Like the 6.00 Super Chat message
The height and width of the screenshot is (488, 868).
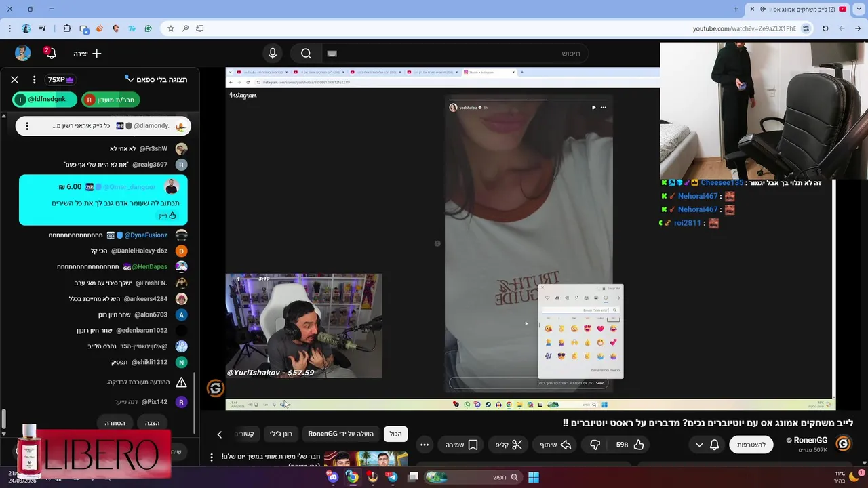167,216
